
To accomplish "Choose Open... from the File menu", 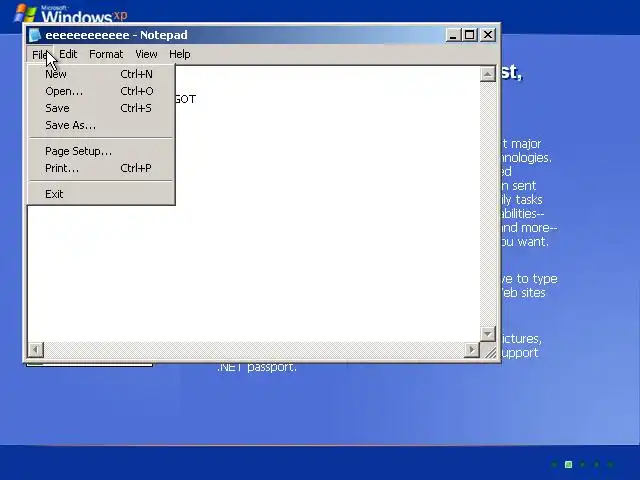I will point(101,91).
